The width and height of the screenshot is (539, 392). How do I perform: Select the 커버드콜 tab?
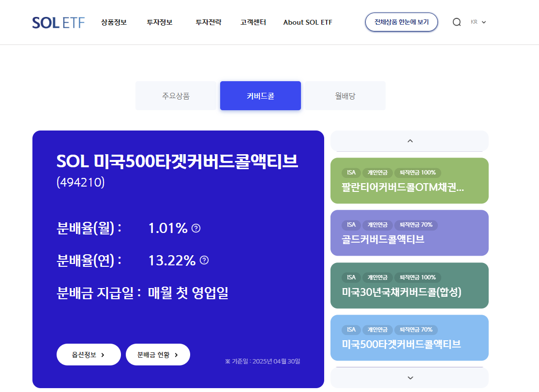[260, 96]
